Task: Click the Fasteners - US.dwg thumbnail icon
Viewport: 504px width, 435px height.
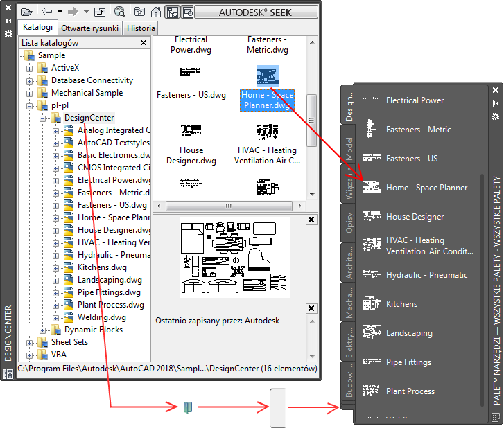Action: 190,72
